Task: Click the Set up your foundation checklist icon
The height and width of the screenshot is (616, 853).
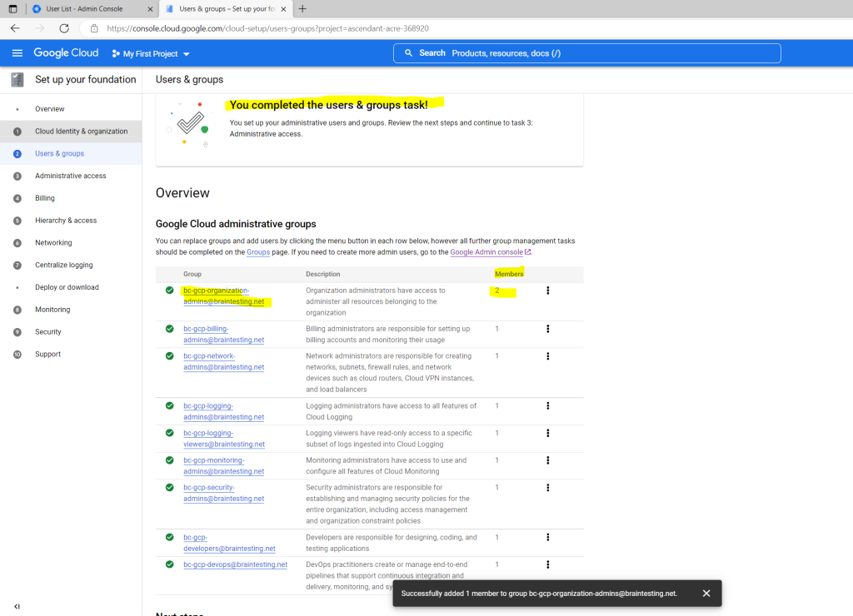Action: (x=17, y=79)
